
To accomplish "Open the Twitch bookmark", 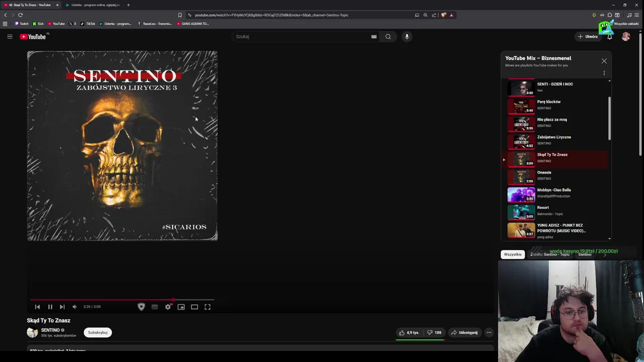I will click(22, 24).
